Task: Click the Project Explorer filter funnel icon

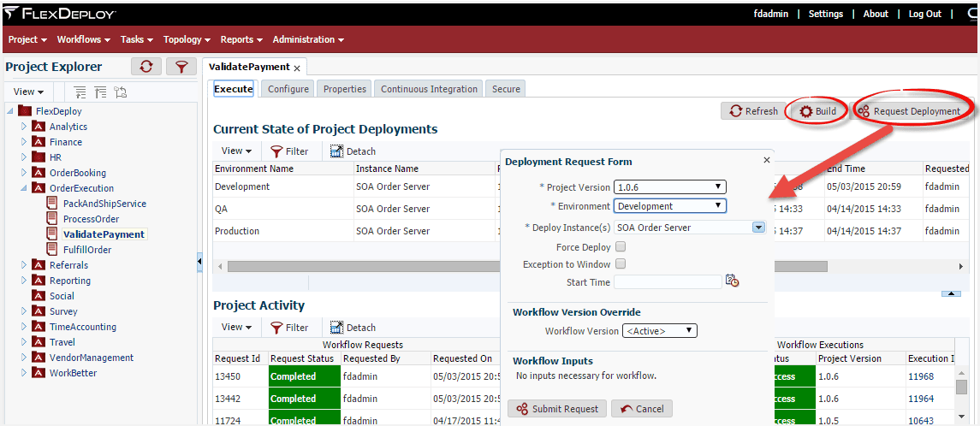Action: pos(181,67)
